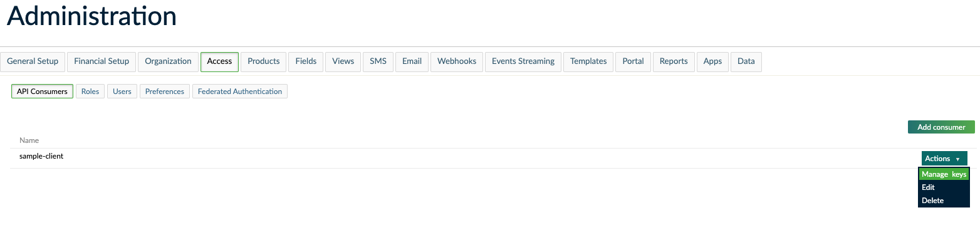Choose Delete from the Actions menu
This screenshot has width=980, height=252.
click(x=944, y=201)
